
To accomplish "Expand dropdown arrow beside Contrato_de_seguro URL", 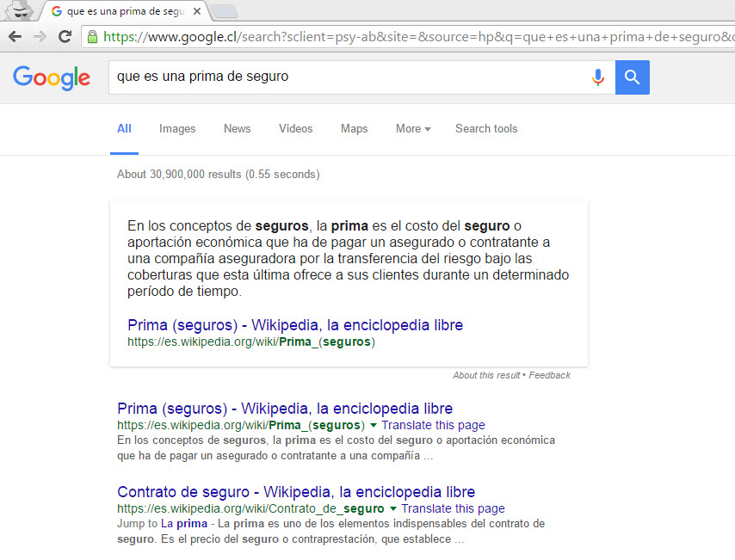I will point(393,509).
